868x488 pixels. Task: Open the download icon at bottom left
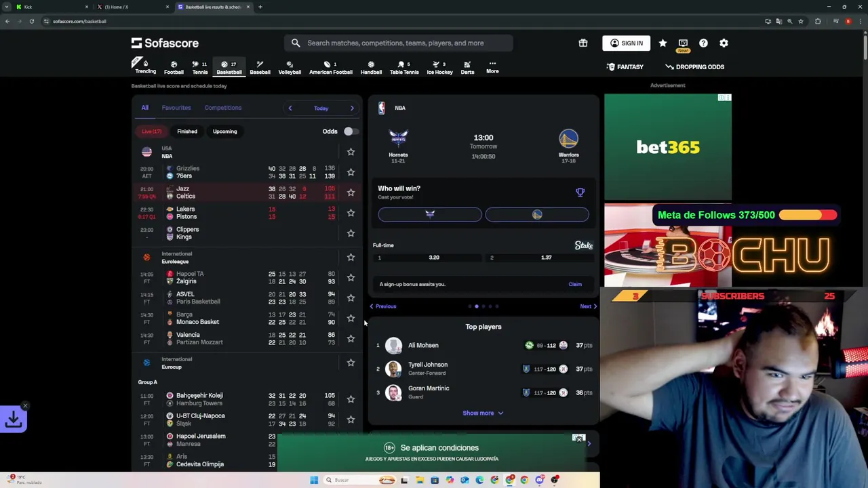(14, 420)
